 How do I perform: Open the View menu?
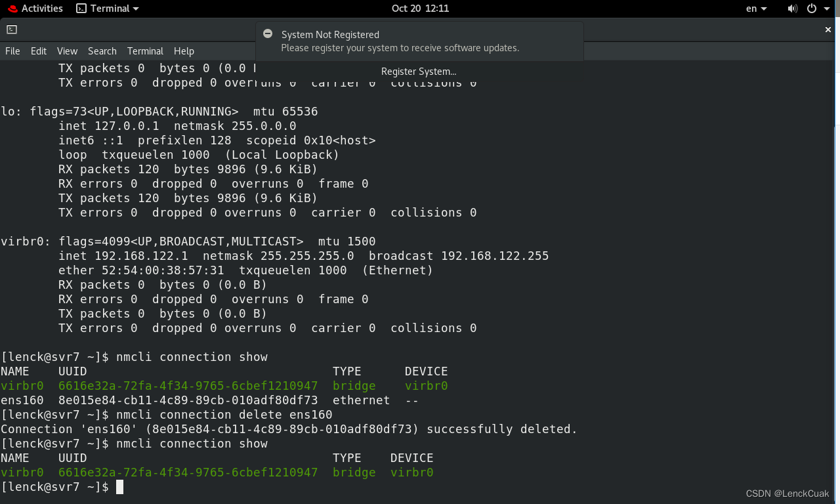[67, 51]
